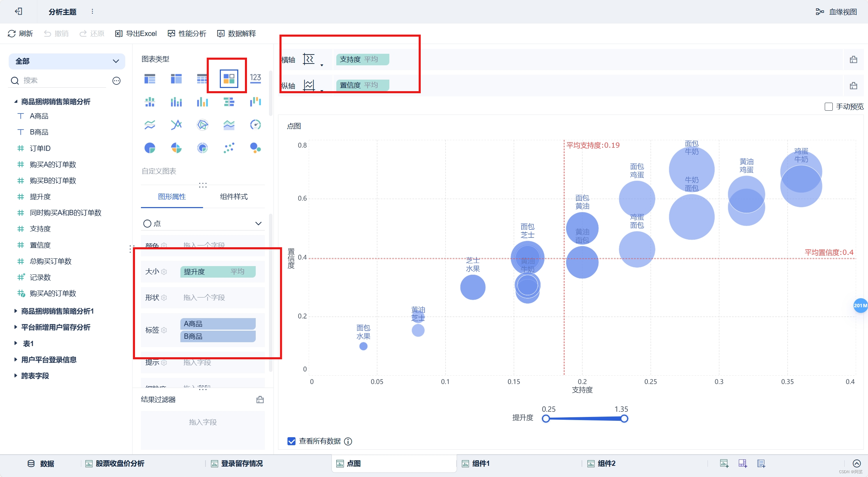This screenshot has width=868, height=477.
Task: Enable the 手动预览 checkbox
Action: (829, 107)
